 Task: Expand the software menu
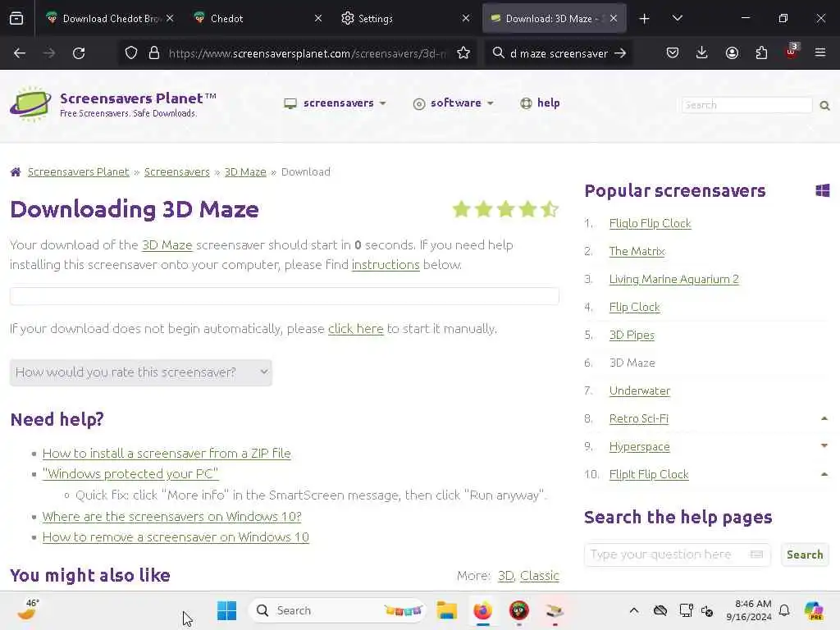(x=454, y=103)
